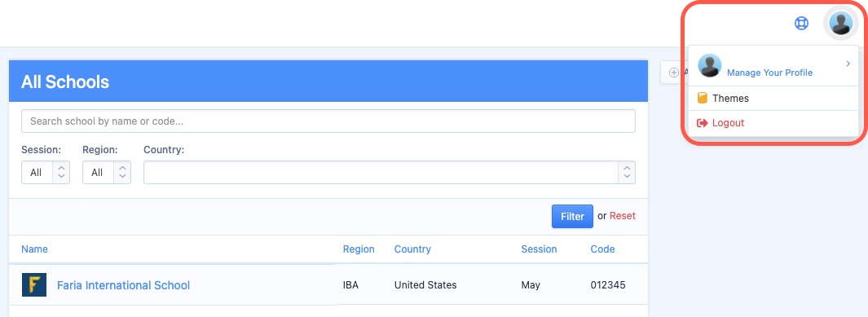Open Faria International School link
This screenshot has height=317, width=868.
[123, 285]
